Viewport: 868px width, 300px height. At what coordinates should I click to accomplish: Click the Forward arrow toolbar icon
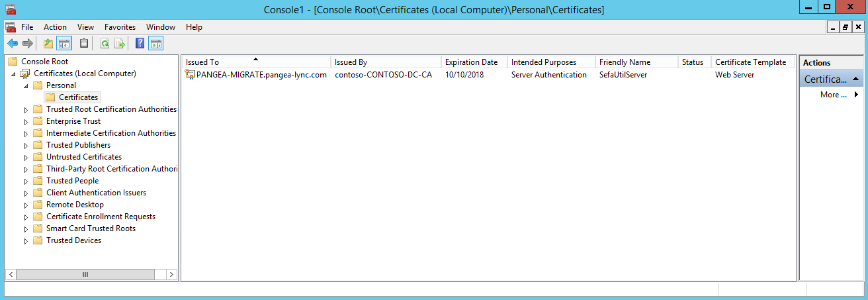click(28, 44)
